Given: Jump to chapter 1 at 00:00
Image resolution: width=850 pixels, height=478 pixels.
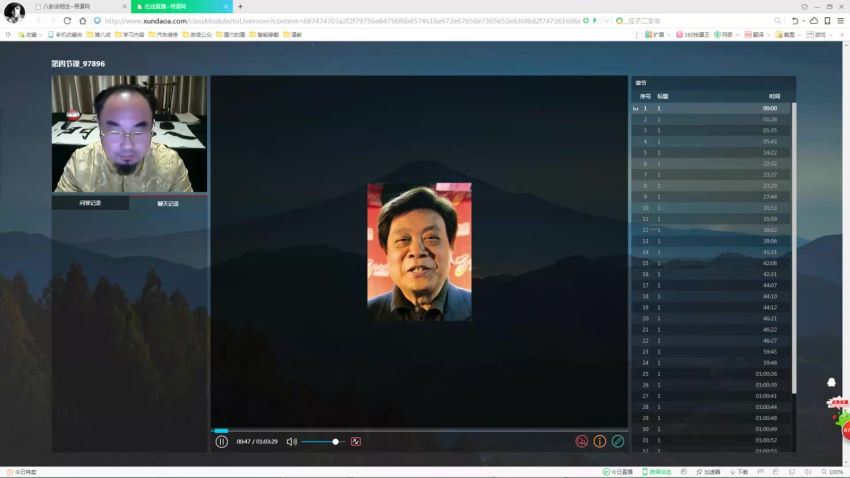Looking at the screenshot, I should (x=710, y=108).
